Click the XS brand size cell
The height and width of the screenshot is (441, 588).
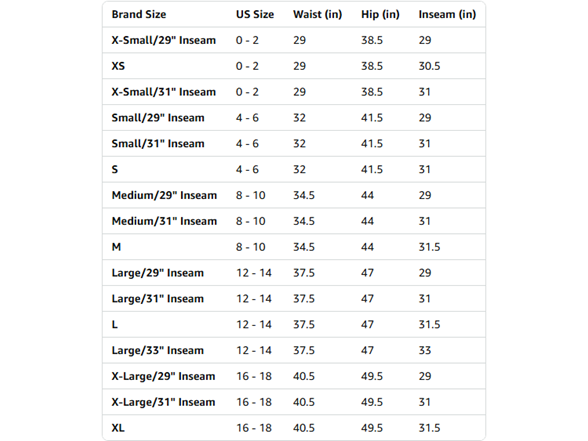click(x=118, y=66)
